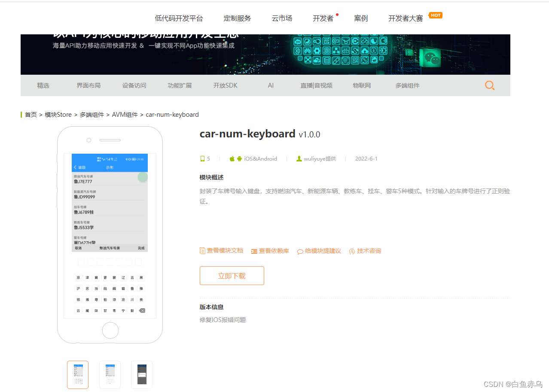Screen dimensions: 549x392
Task: Click the phone icon beside download count 5
Action: click(202, 159)
